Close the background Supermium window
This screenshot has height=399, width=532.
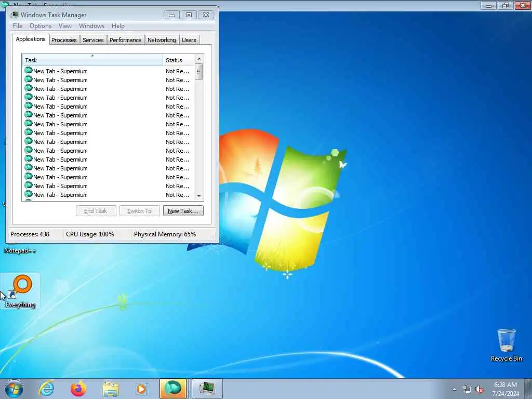pos(523,5)
